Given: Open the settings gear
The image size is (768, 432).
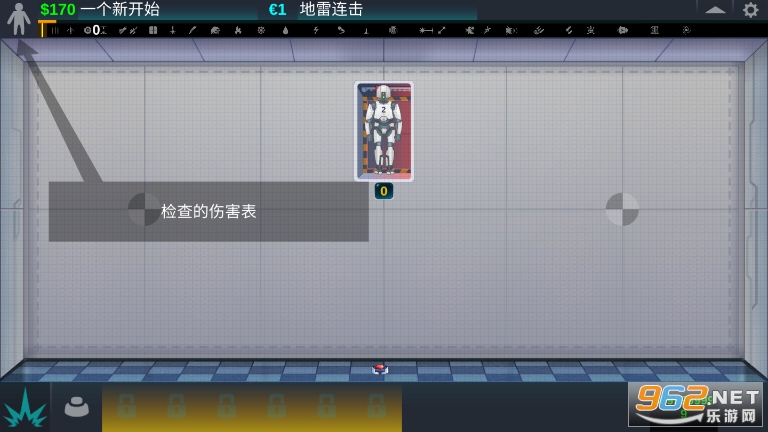Looking at the screenshot, I should tap(750, 10).
